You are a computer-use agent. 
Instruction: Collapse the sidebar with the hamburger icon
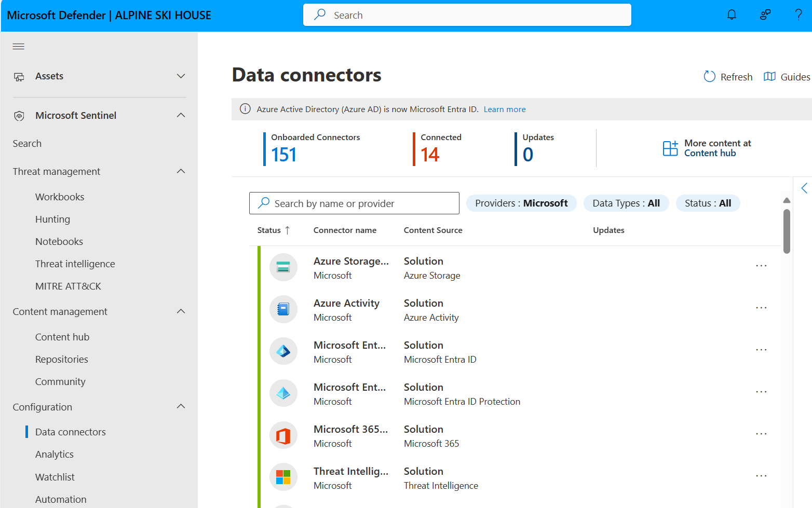pos(18,46)
